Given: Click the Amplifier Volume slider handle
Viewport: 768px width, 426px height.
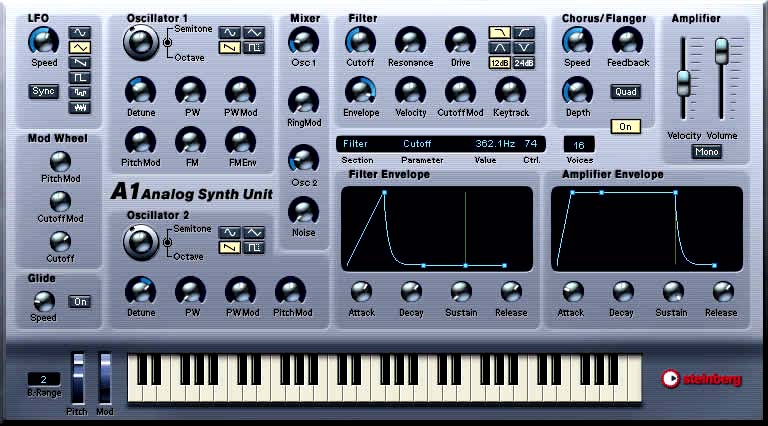Looking at the screenshot, I should [720, 50].
